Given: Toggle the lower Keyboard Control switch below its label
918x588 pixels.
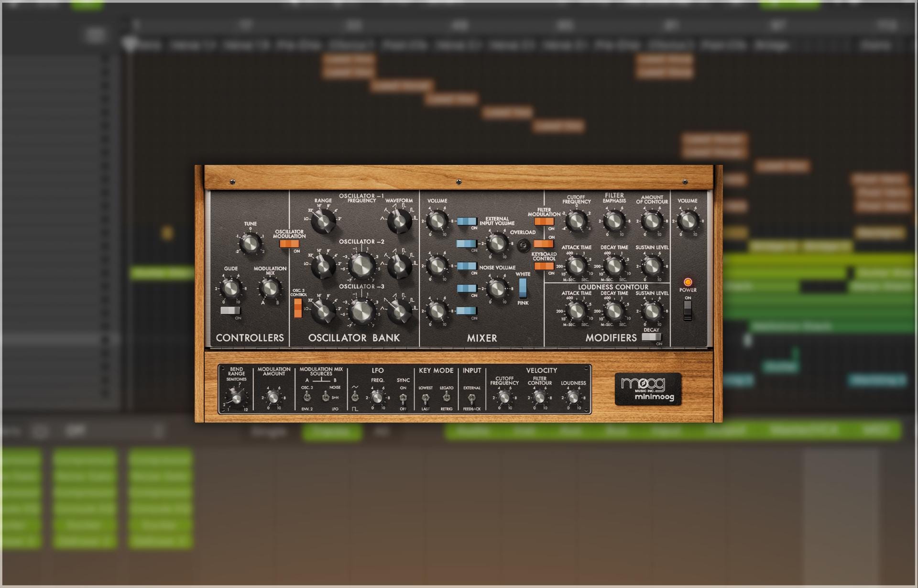Looking at the screenshot, I should [x=544, y=266].
